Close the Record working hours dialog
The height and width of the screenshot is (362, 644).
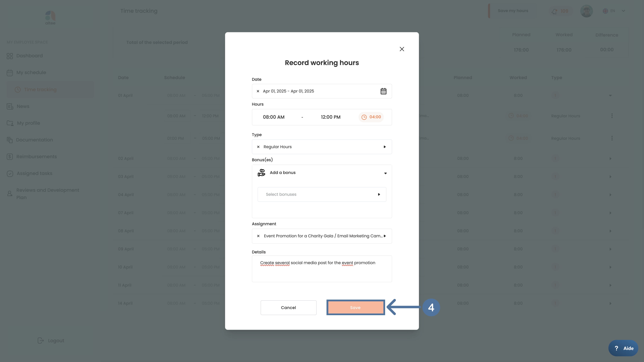click(402, 49)
